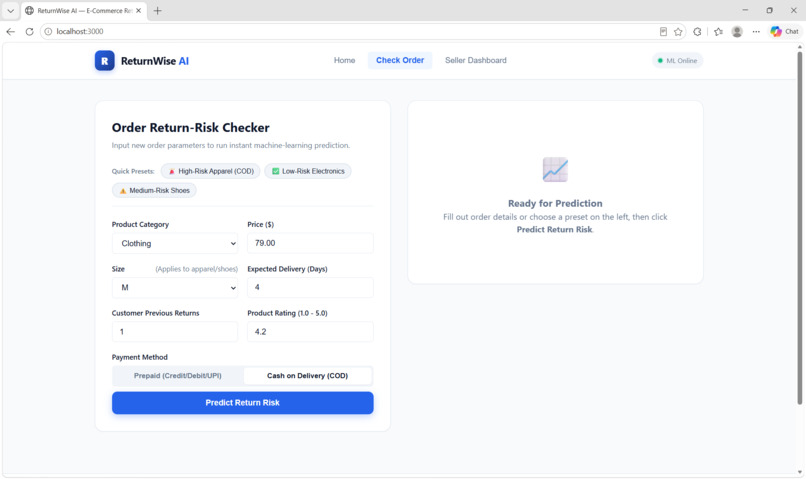806x479 pixels.
Task: Focus the Product Rating field showing 4.2
Action: point(310,331)
